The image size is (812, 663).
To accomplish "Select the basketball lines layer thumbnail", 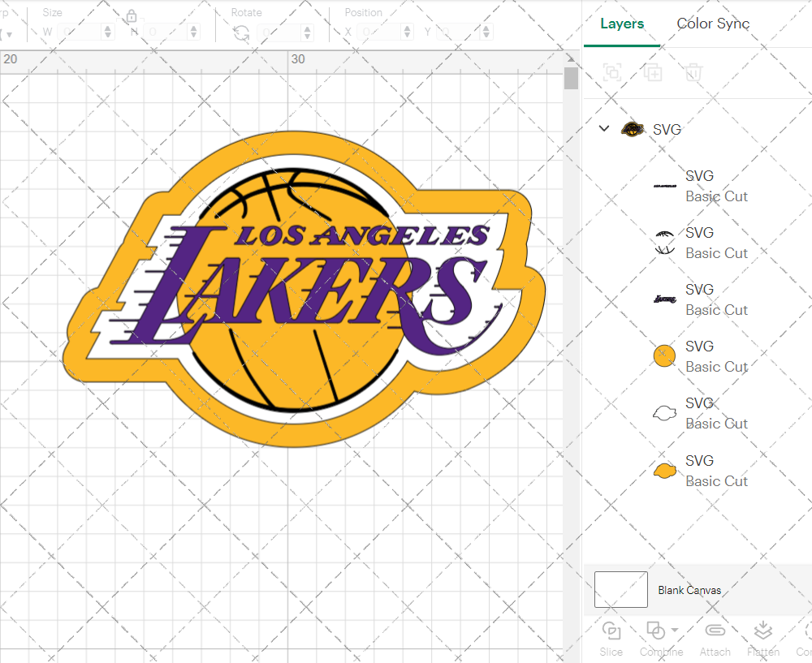I will click(x=664, y=243).
